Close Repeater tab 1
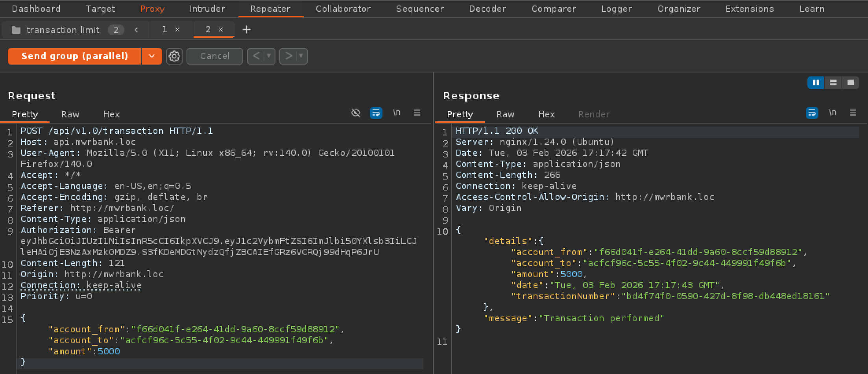The width and height of the screenshot is (868, 374). point(177,30)
